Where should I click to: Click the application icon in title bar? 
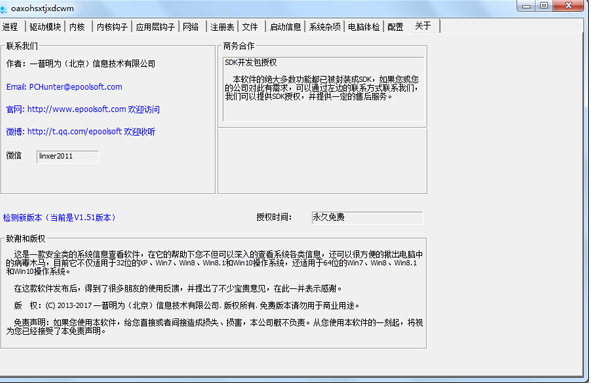[4, 9]
